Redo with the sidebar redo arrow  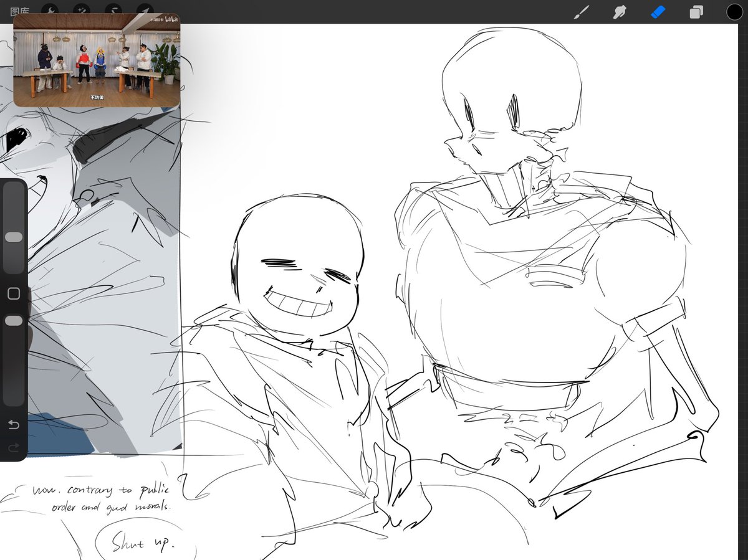14,447
